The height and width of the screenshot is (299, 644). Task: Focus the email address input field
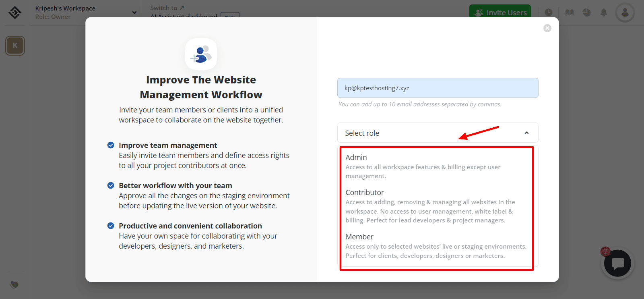pos(438,88)
